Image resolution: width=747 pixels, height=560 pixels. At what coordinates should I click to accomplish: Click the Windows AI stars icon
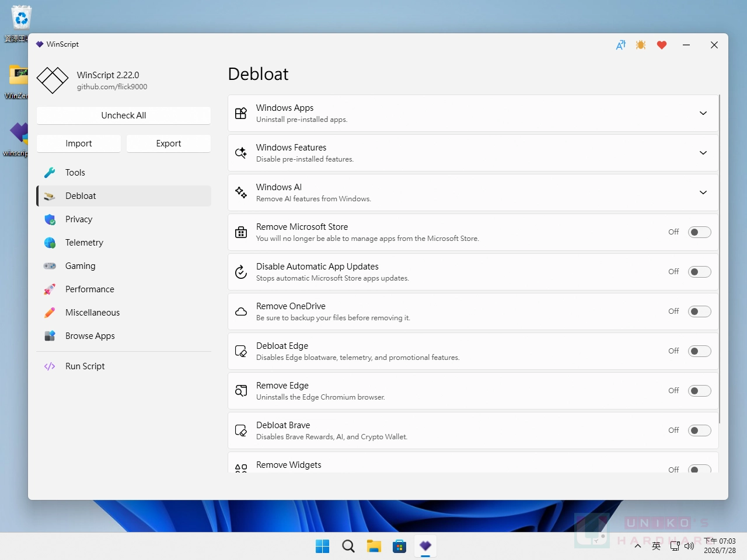click(241, 192)
